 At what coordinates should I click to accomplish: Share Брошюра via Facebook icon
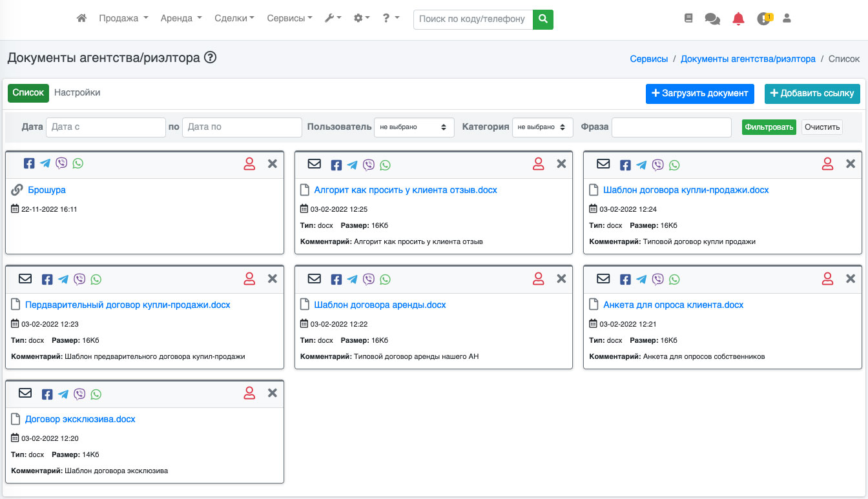29,164
